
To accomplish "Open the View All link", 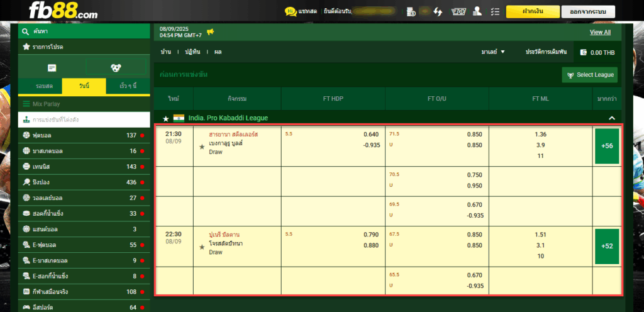I will 600,32.
